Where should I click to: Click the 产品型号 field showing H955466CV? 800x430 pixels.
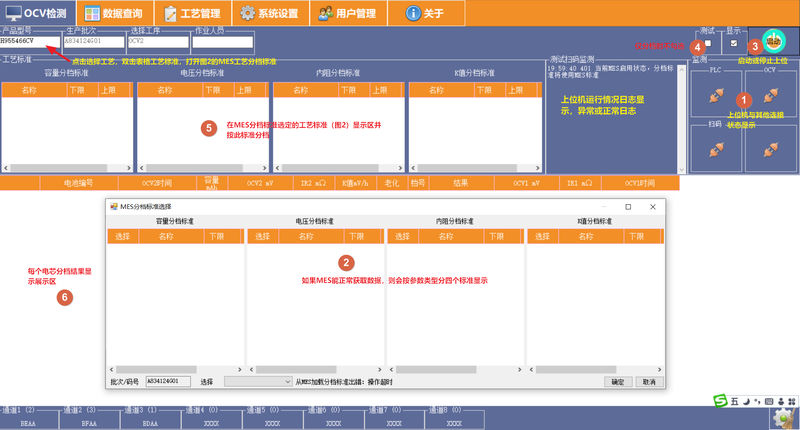click(x=30, y=41)
